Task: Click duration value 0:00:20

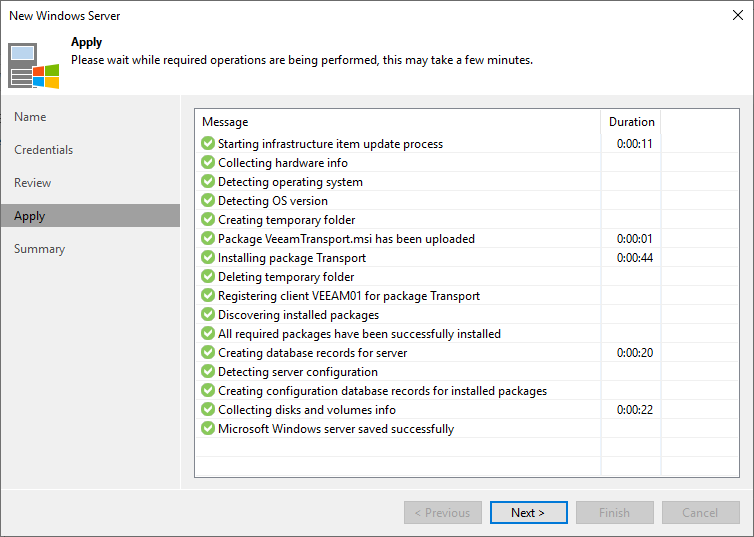Action: 635,353
